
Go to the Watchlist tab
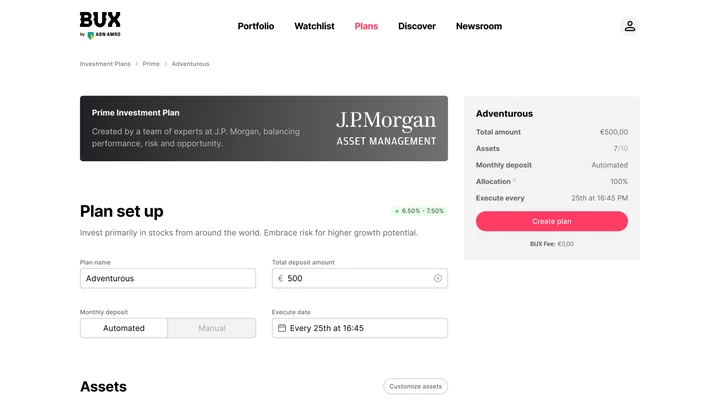pos(314,26)
